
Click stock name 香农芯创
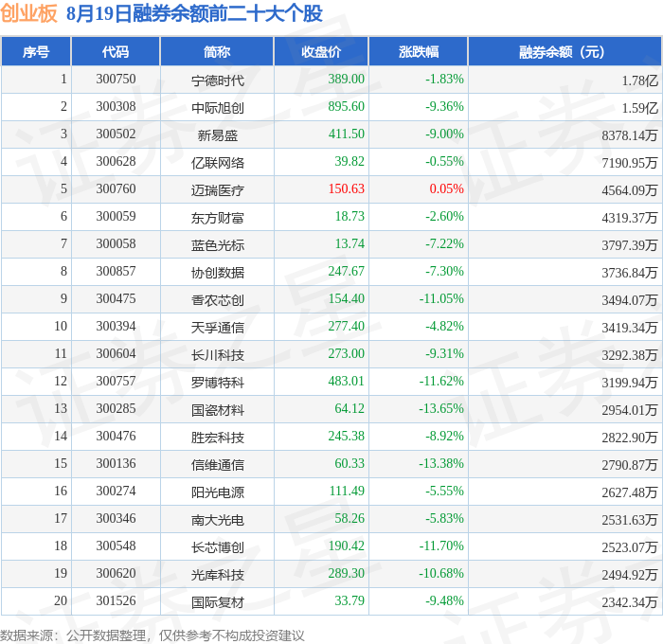[217, 300]
